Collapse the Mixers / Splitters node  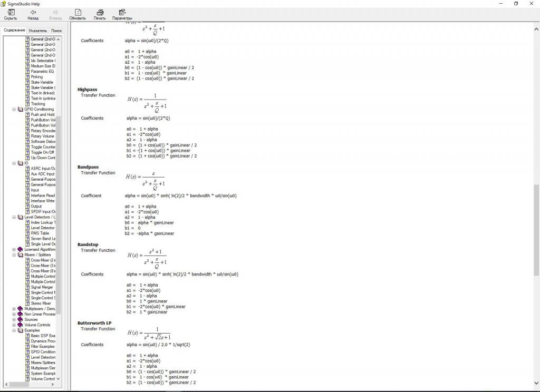tap(14, 255)
